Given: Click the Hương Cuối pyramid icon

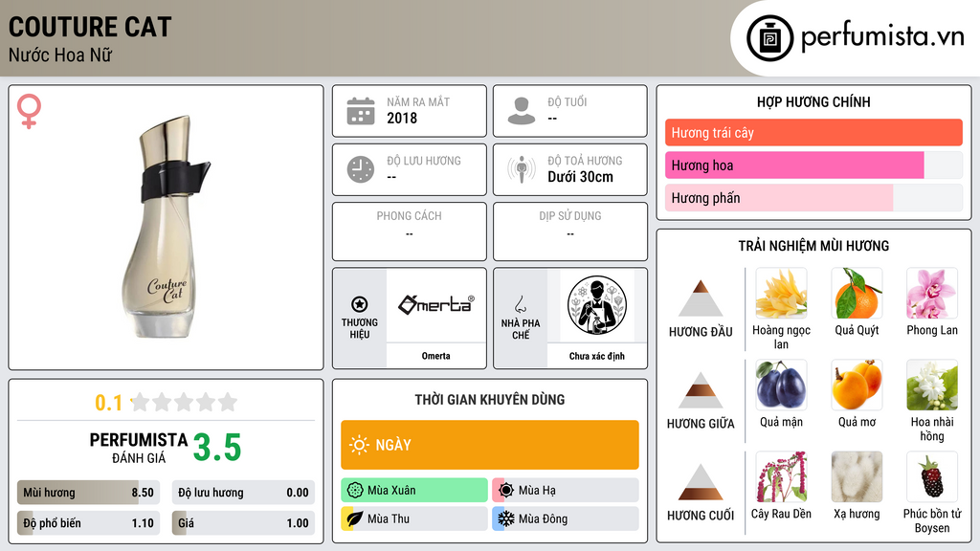Looking at the screenshot, I should (x=701, y=482).
